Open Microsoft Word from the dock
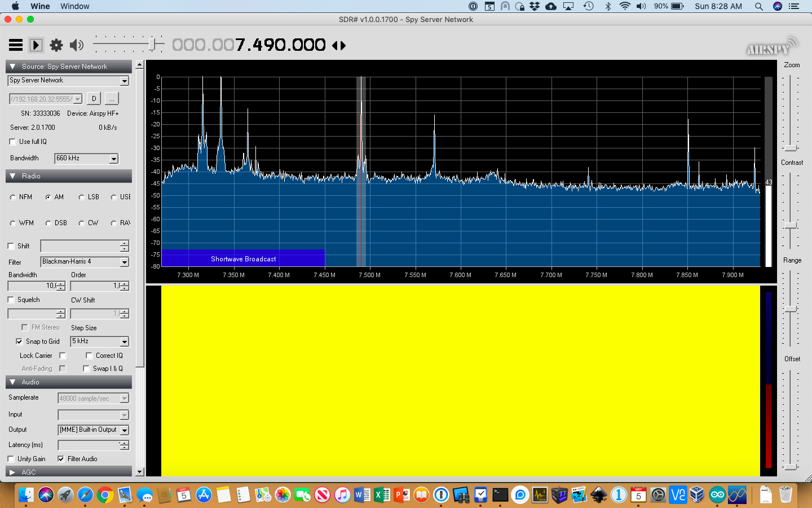 coord(362,495)
